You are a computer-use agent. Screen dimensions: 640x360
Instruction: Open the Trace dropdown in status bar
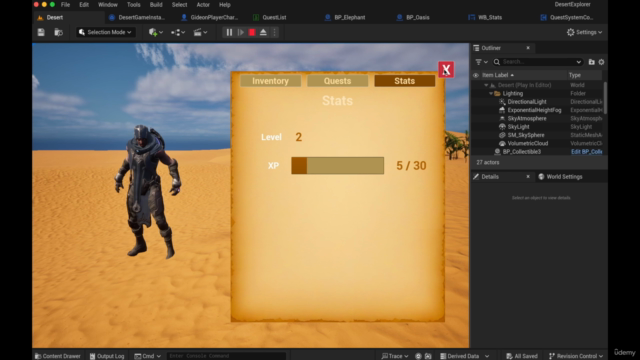(x=395, y=356)
